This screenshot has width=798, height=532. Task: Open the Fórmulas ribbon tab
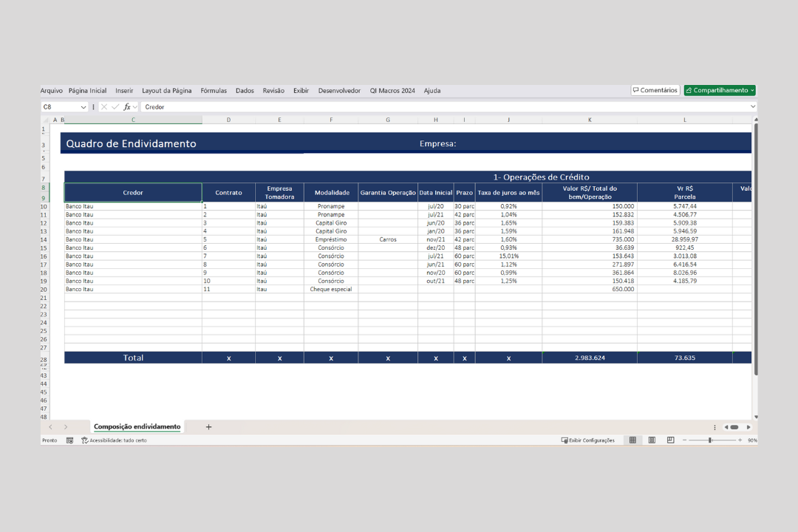(214, 91)
